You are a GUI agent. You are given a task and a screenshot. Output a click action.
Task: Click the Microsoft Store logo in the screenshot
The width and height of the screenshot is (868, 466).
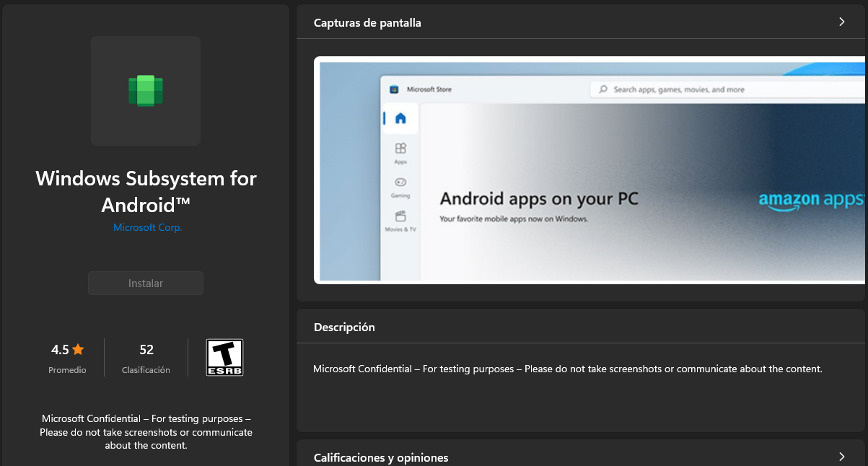[394, 89]
